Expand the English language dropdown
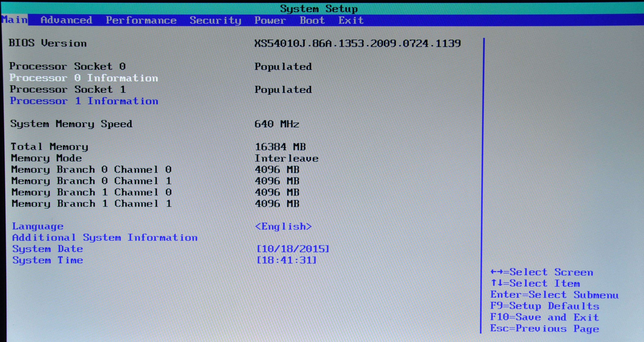The height and width of the screenshot is (342, 644). (283, 226)
